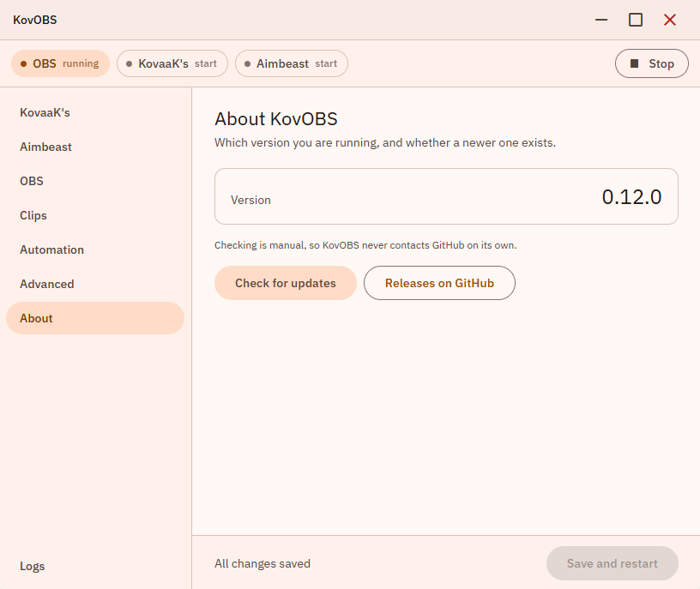Start KovaaK's from the status pill
The height and width of the screenshot is (589, 700).
point(172,63)
